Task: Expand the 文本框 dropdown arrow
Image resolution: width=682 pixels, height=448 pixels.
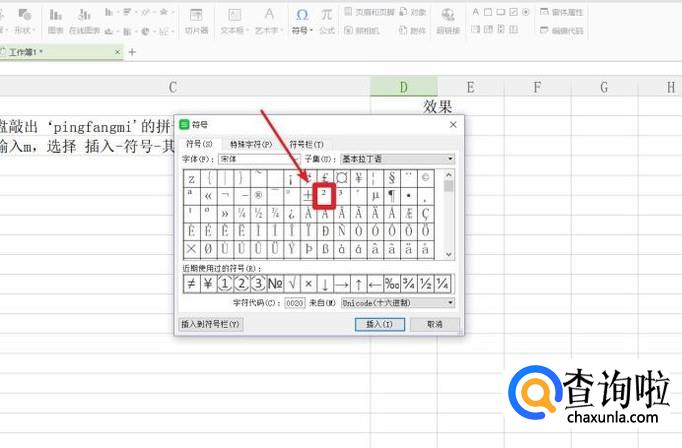Action: (247, 30)
